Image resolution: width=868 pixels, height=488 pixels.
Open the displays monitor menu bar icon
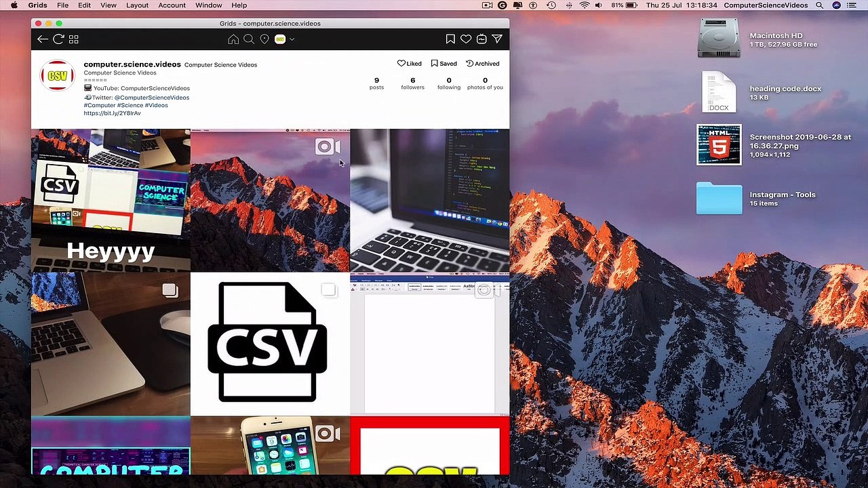[518, 5]
